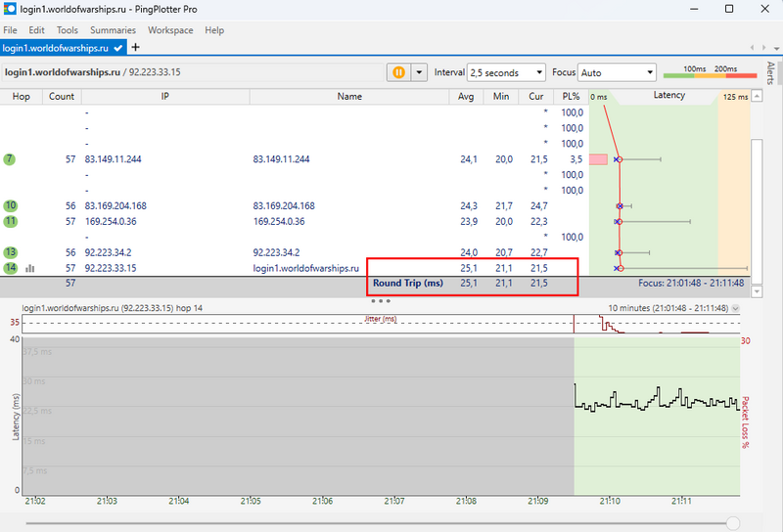Viewport: 783px width, 532px height.
Task: Click the Min column header
Action: (x=501, y=96)
